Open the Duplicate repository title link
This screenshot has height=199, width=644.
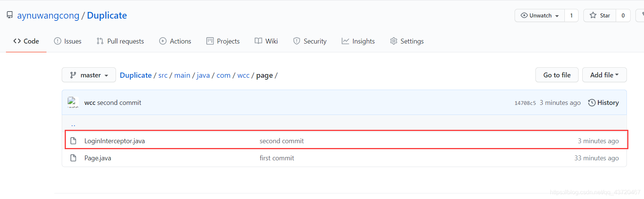107,15
